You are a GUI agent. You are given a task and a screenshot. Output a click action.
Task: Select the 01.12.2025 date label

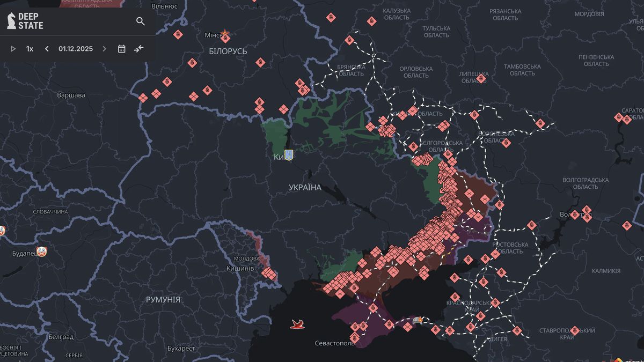coord(76,49)
